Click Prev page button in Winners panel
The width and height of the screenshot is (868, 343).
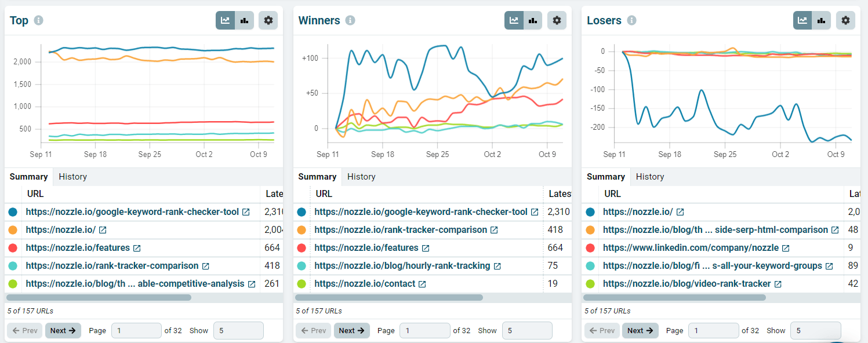tap(313, 331)
